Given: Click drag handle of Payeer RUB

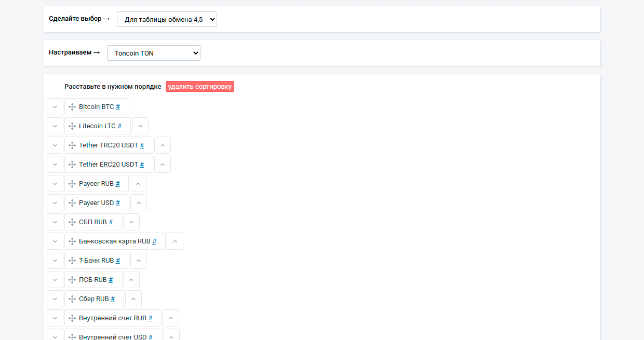Looking at the screenshot, I should pos(72,184).
